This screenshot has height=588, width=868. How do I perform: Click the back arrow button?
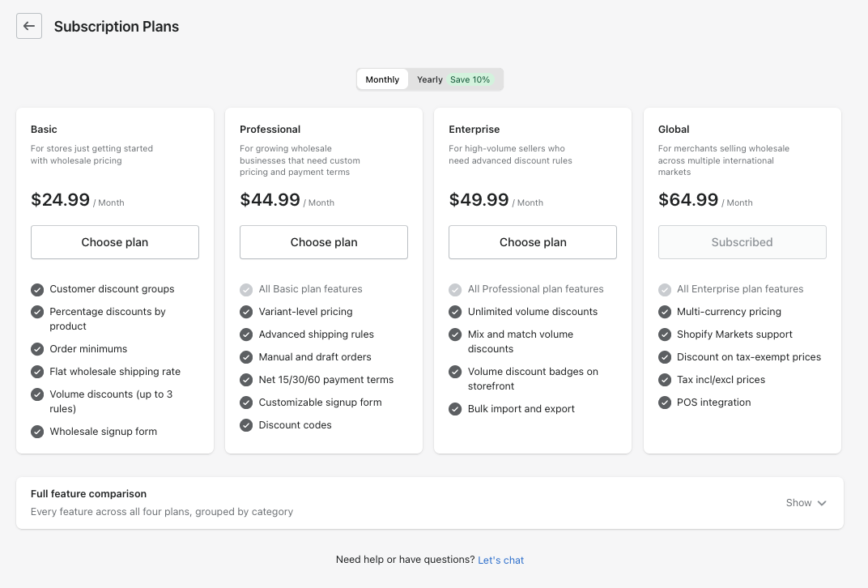click(x=29, y=26)
